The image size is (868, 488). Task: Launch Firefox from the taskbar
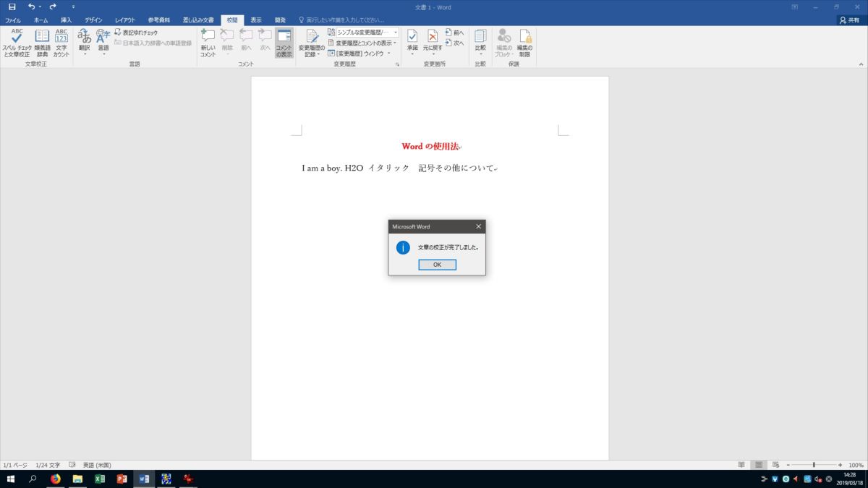tap(56, 479)
